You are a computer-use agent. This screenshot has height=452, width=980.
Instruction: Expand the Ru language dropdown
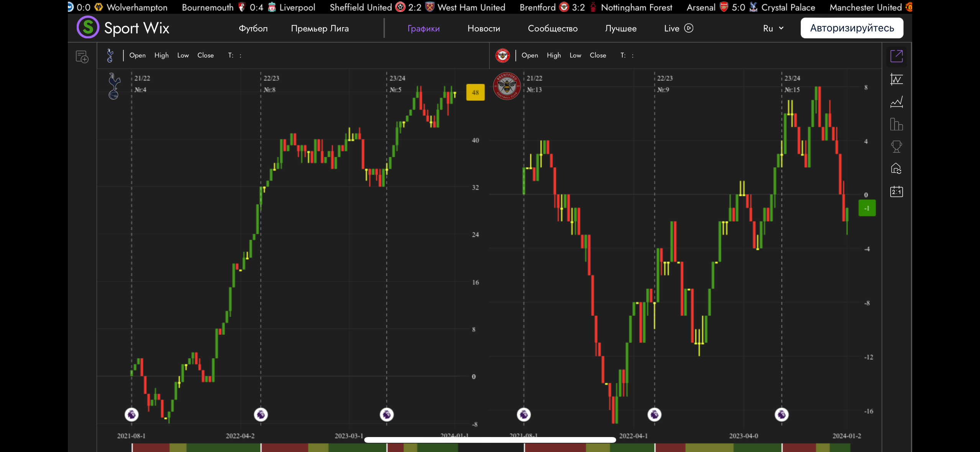[x=773, y=28]
